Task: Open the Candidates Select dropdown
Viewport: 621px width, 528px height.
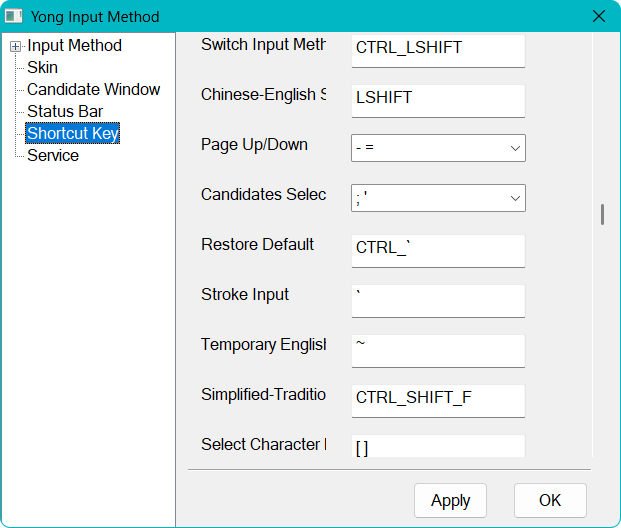Action: pos(438,198)
